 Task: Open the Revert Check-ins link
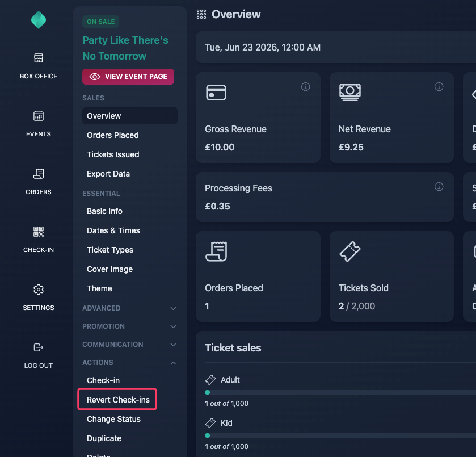coord(118,400)
